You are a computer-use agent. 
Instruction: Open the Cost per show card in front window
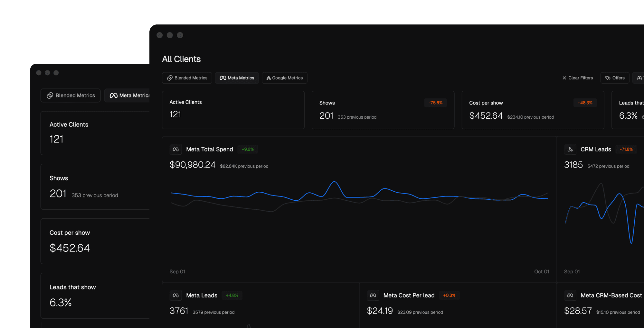[x=533, y=110]
